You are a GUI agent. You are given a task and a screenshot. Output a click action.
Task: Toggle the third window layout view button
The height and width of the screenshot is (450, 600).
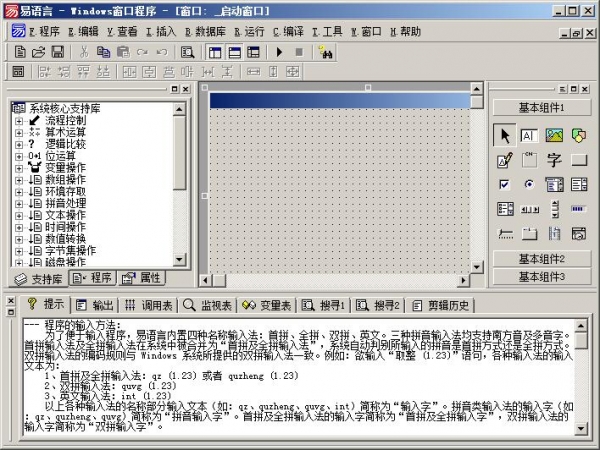[253, 52]
